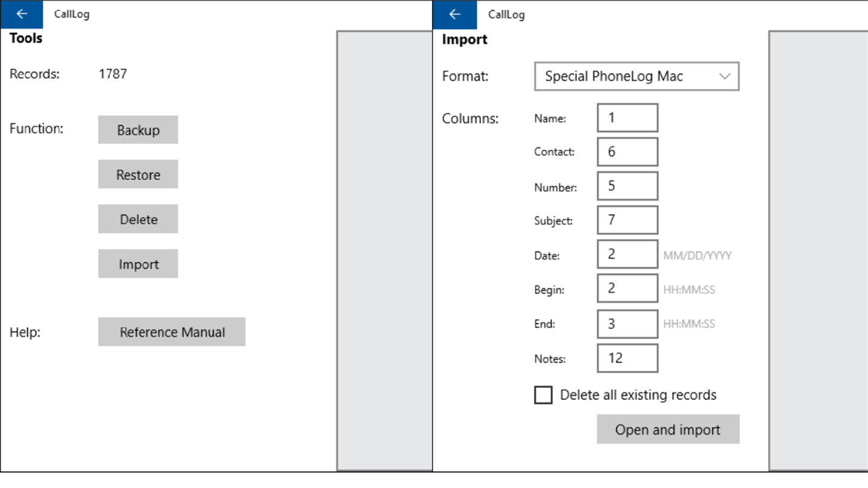Click Open and import button
The height and width of the screenshot is (488, 868).
point(668,430)
